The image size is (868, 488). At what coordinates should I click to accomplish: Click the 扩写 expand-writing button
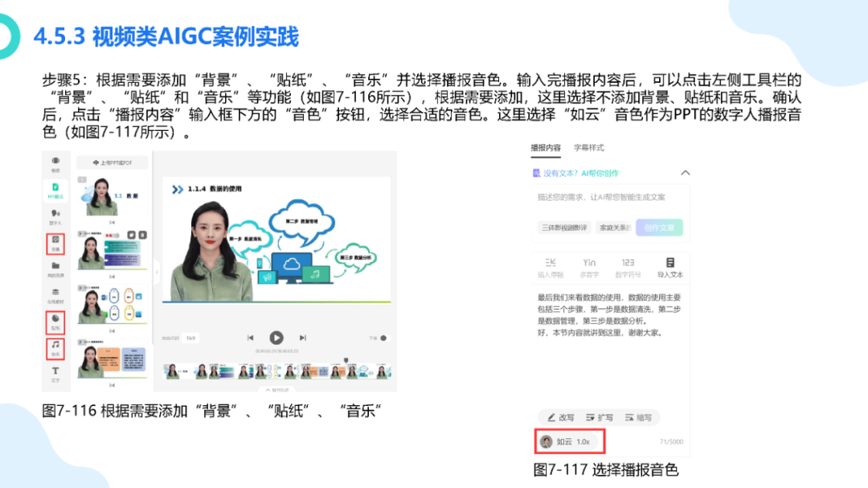click(600, 417)
